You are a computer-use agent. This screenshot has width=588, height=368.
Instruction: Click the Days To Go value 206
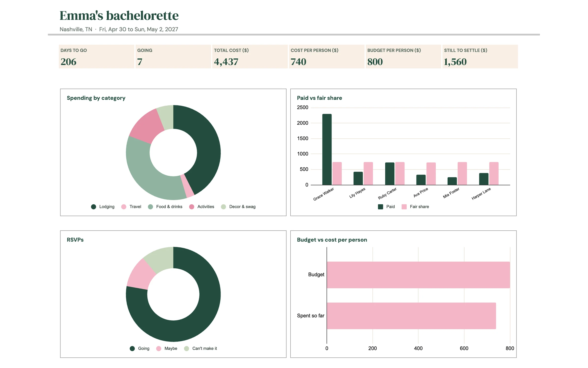pos(68,62)
